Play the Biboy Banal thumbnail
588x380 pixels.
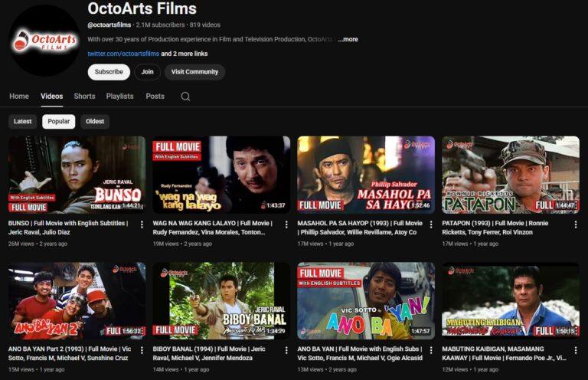click(x=221, y=301)
